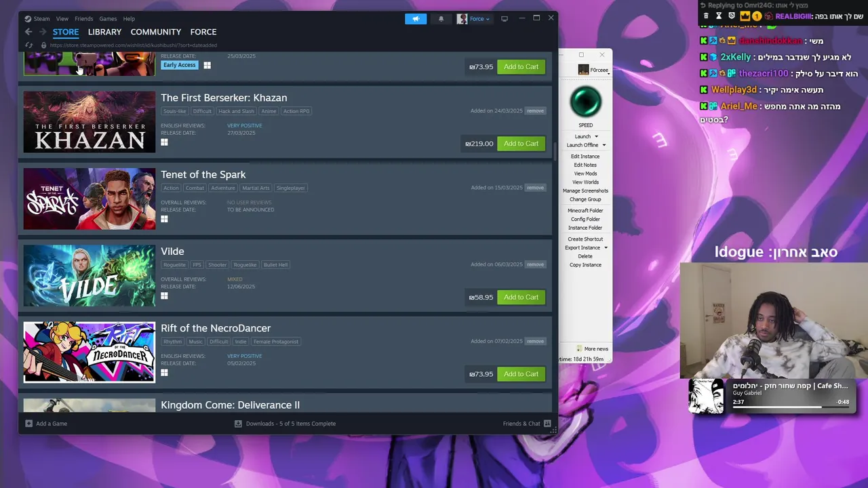Click the Windows icon beside Early Access tag
The width and height of the screenshot is (868, 488).
click(x=207, y=65)
